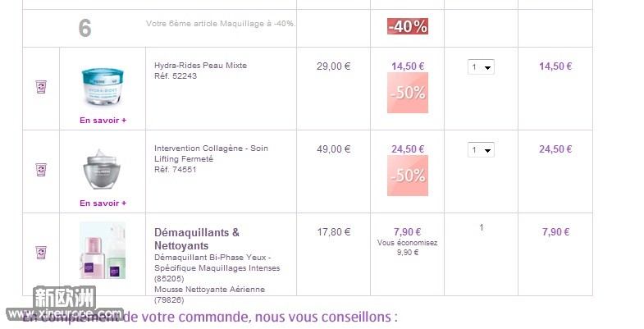644x329 pixels.
Task: Remove Hydra-Rides Peau Mixte with trash icon
Action: click(x=41, y=87)
